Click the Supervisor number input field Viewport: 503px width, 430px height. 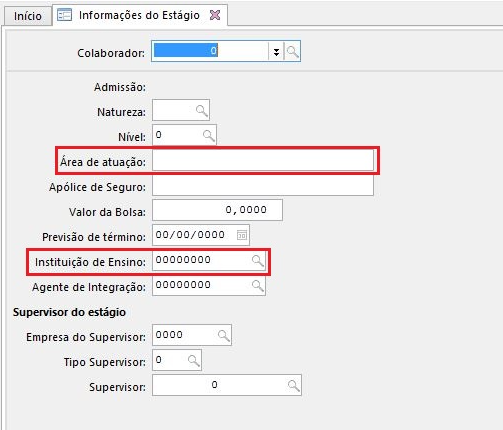point(220,385)
